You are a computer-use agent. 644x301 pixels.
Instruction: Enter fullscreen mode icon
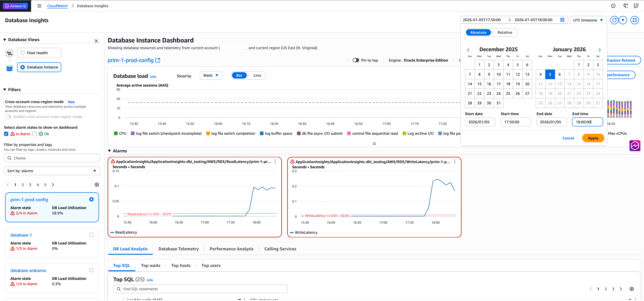point(635,20)
